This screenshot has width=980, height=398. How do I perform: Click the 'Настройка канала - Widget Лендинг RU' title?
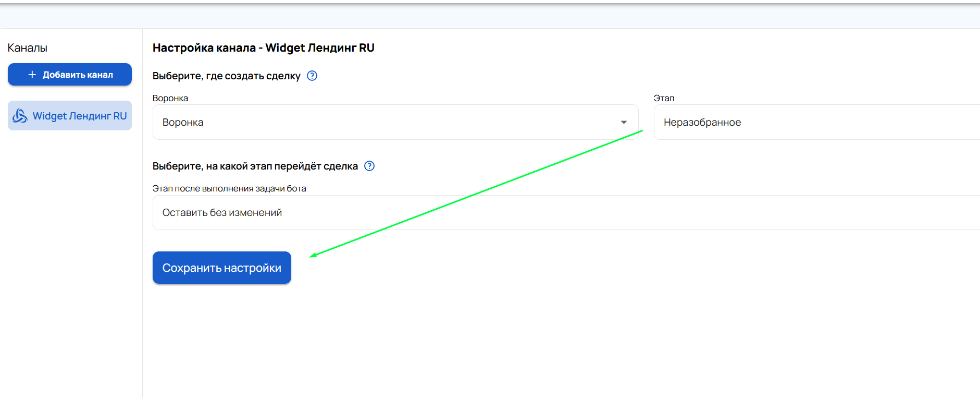coord(263,48)
